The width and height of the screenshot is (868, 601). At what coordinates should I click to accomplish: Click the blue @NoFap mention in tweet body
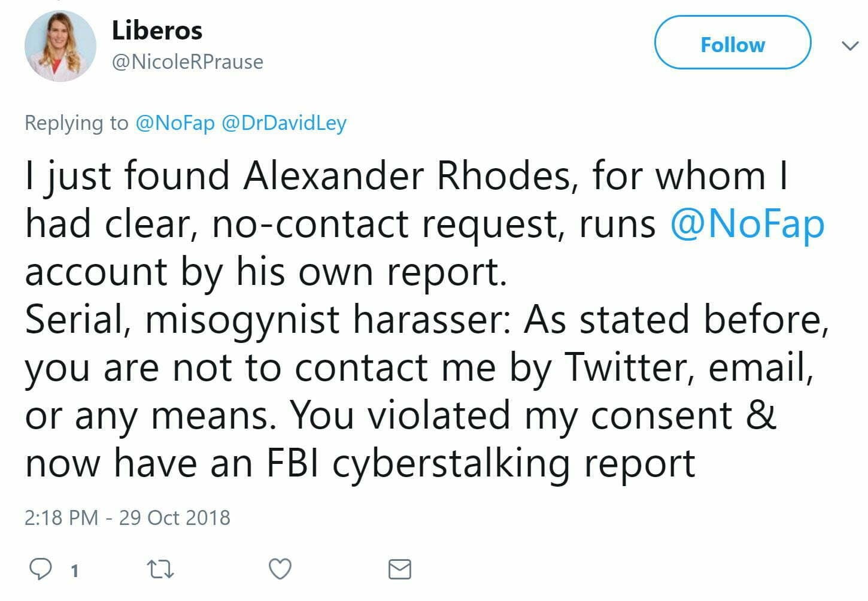747,224
